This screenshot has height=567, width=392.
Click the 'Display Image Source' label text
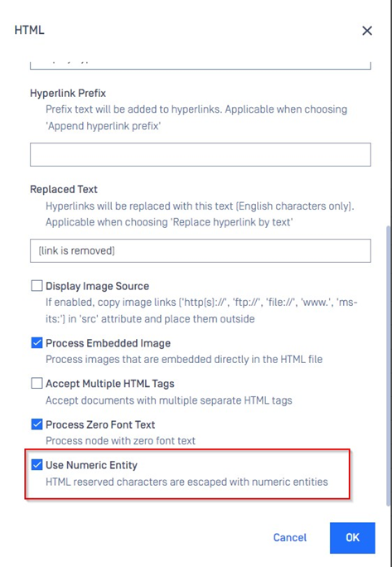(97, 286)
